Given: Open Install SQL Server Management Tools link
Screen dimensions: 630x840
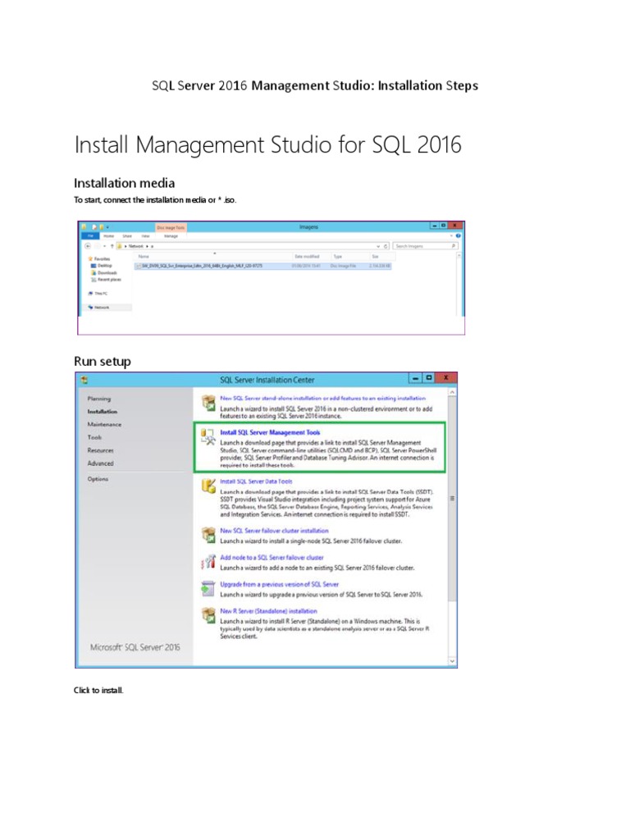Looking at the screenshot, I should 270,432.
